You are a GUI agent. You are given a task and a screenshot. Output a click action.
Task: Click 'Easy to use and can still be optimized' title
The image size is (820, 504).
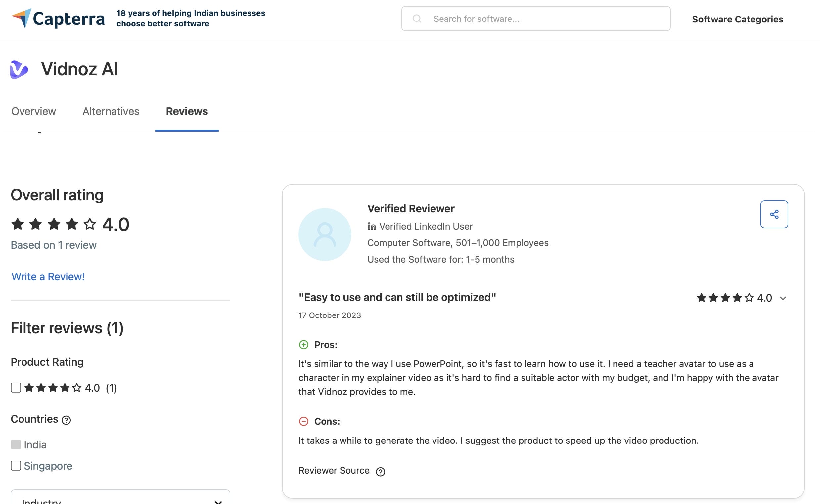[x=397, y=297]
